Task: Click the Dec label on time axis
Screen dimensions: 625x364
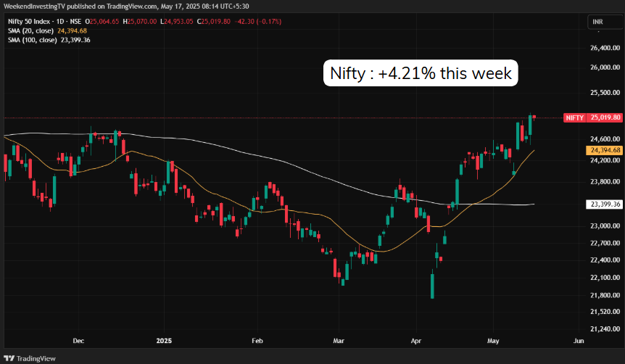Action: point(78,341)
